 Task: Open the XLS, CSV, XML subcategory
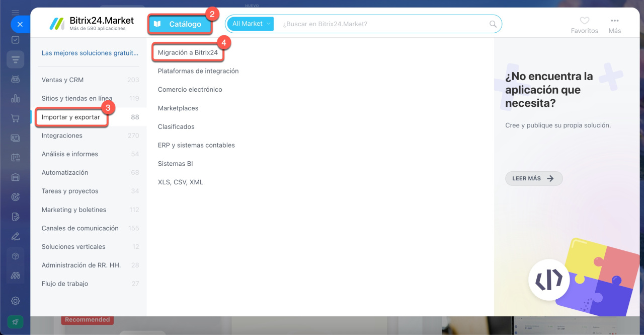(x=181, y=182)
